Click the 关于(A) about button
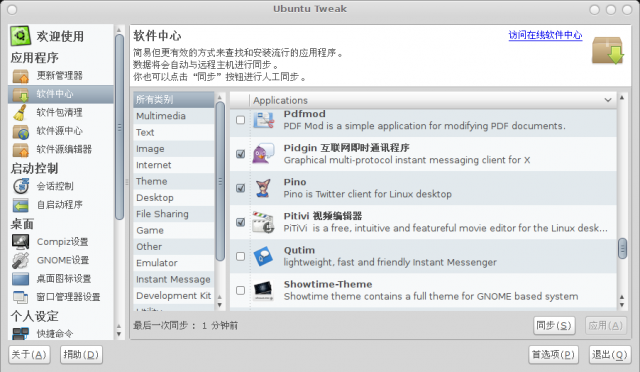Image resolution: width=640 pixels, height=372 pixels. tap(29, 354)
